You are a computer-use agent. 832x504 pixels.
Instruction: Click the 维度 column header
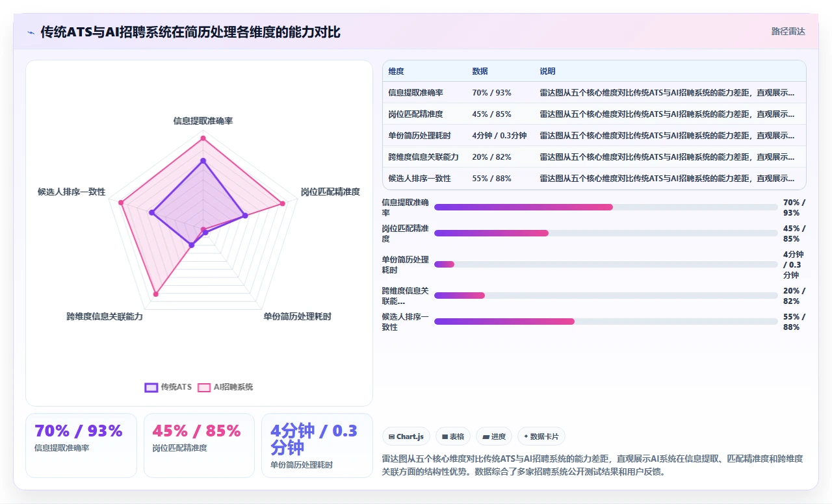tap(396, 71)
